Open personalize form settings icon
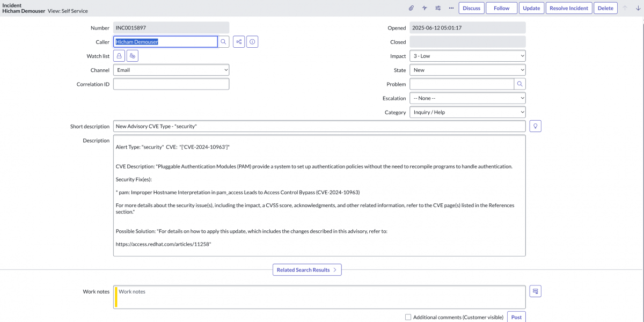The image size is (644, 322). pos(437,8)
